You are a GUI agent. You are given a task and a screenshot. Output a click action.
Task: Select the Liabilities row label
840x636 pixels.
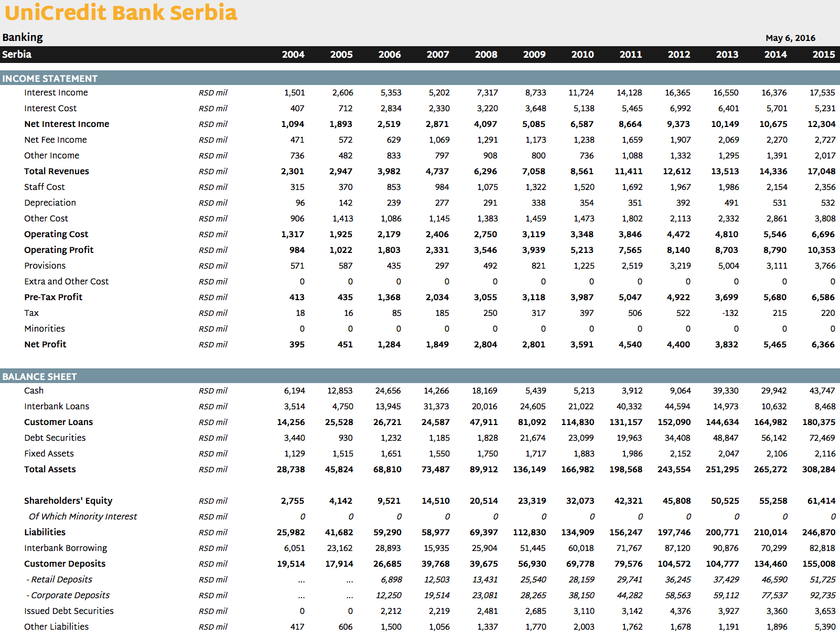(45, 533)
